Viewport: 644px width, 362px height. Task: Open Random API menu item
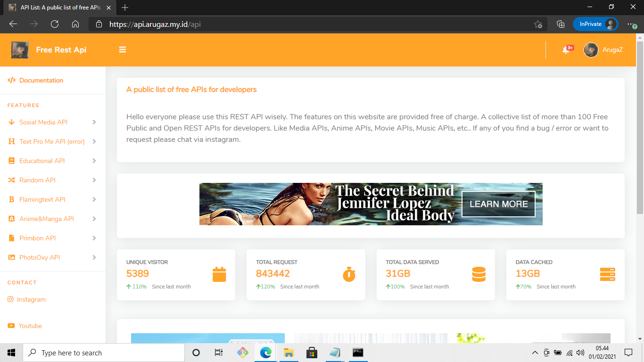tap(53, 180)
